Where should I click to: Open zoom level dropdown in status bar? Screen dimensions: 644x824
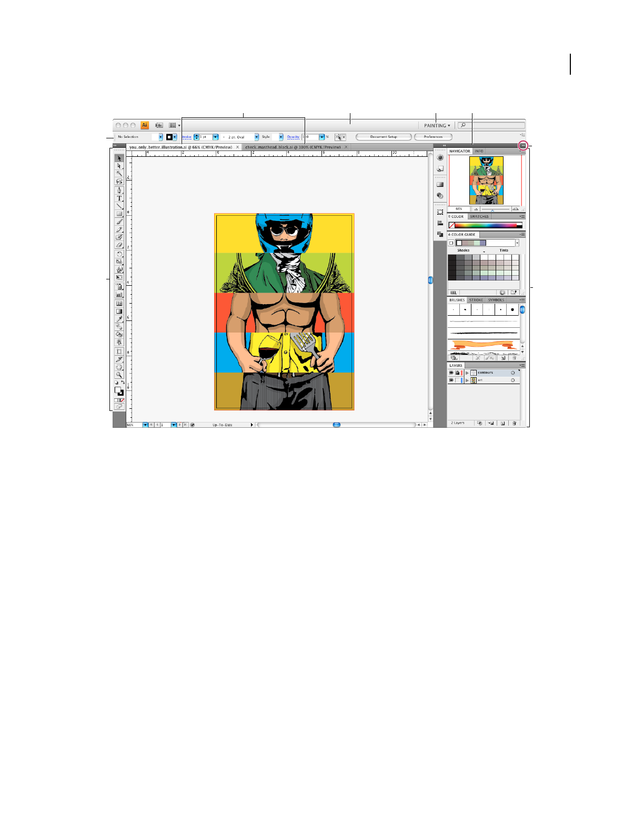point(145,425)
